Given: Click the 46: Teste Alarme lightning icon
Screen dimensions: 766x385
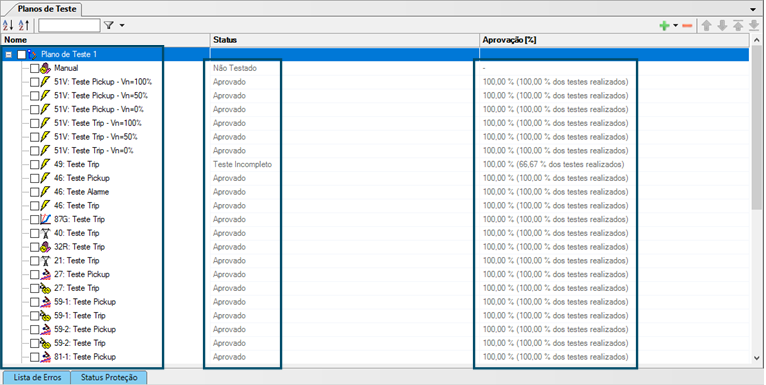Looking at the screenshot, I should tap(45, 192).
